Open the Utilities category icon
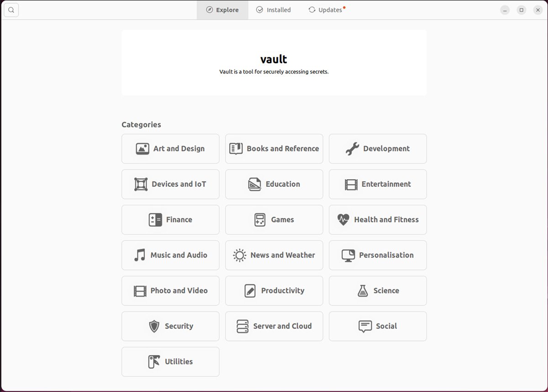Viewport: 548px width, 392px height. [154, 362]
